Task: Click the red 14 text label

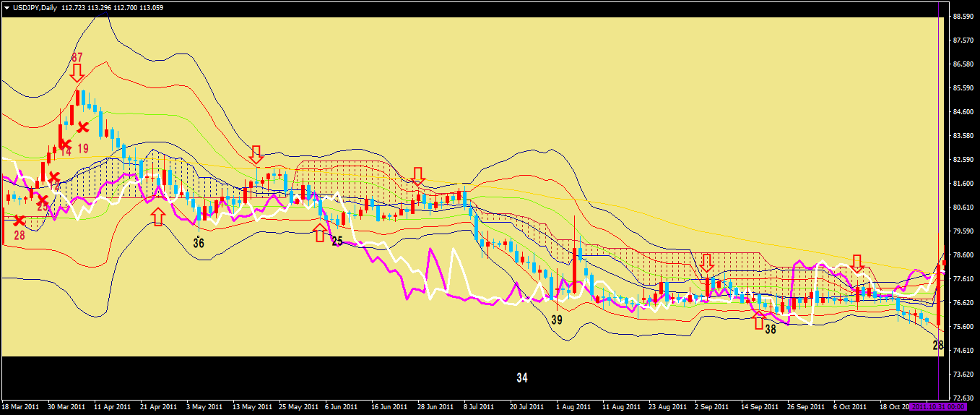Action: click(x=66, y=152)
